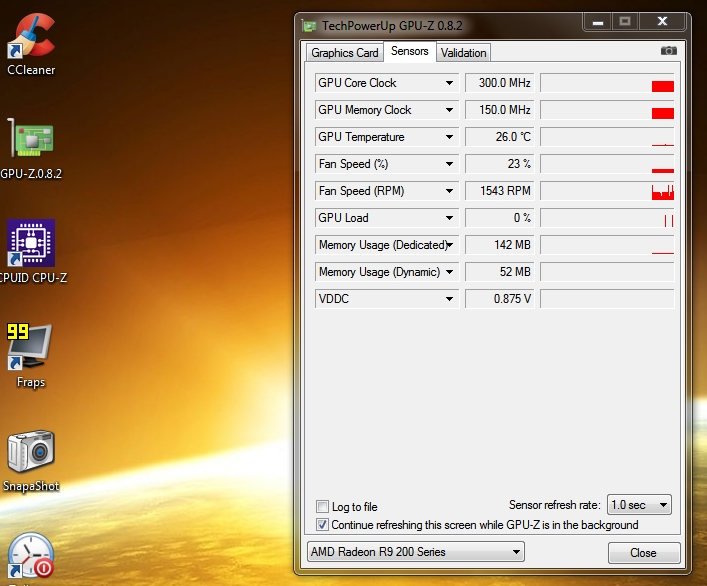
Task: Click the Fan Speed (RPM) history graph
Action: [x=607, y=191]
